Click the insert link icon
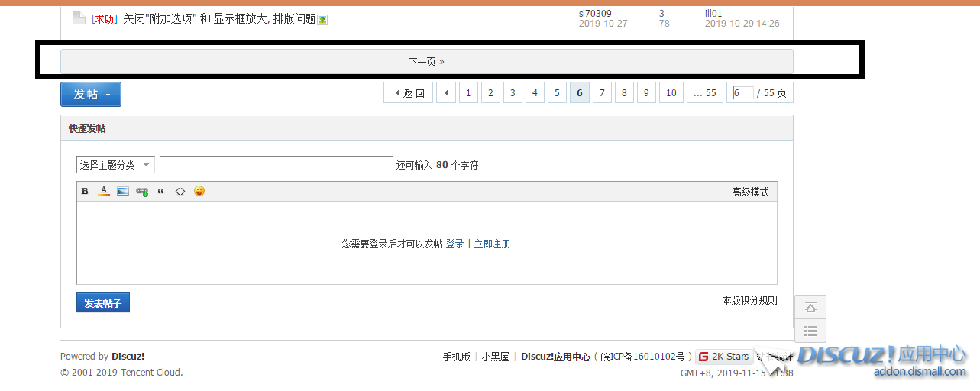Viewport: 980px width, 391px height. click(142, 192)
